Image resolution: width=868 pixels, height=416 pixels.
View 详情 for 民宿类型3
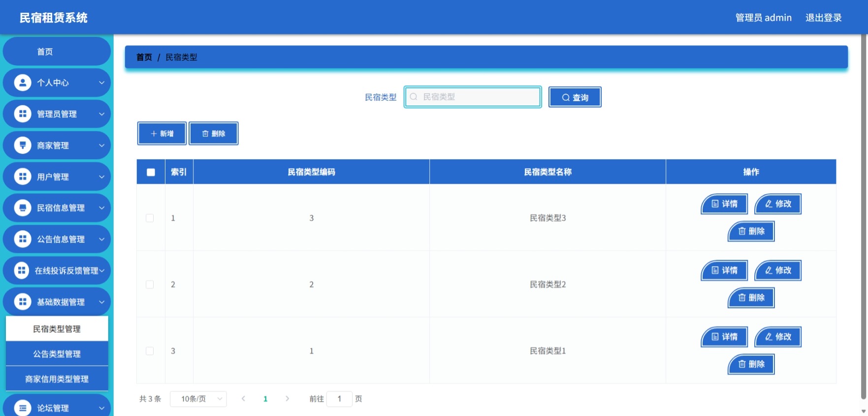click(x=724, y=204)
